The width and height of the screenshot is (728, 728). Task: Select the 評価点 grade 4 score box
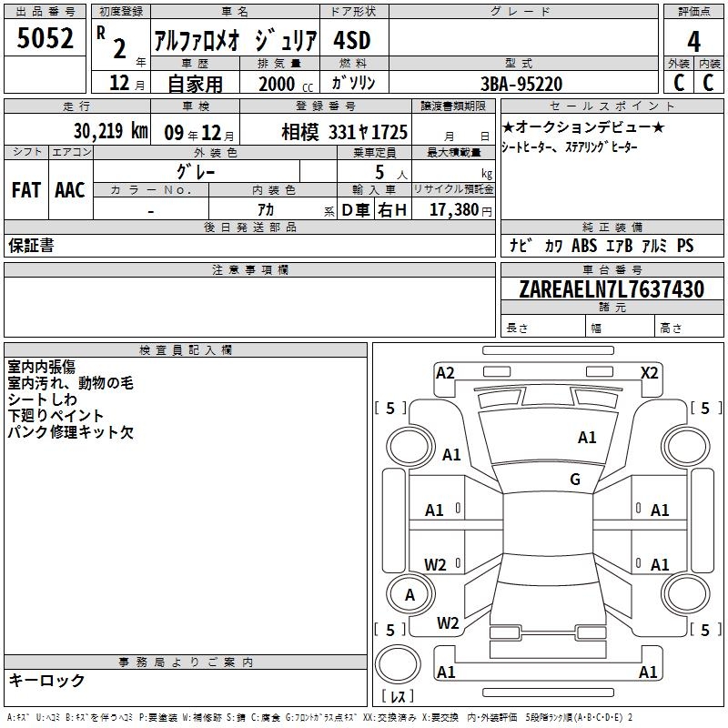693,42
